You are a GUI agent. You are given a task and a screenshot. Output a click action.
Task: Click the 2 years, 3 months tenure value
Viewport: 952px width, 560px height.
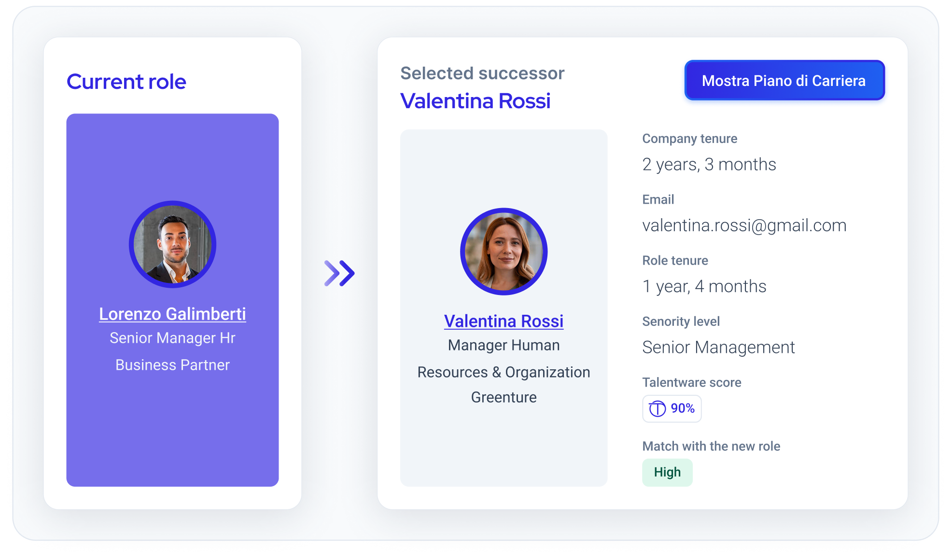pyautogui.click(x=709, y=165)
